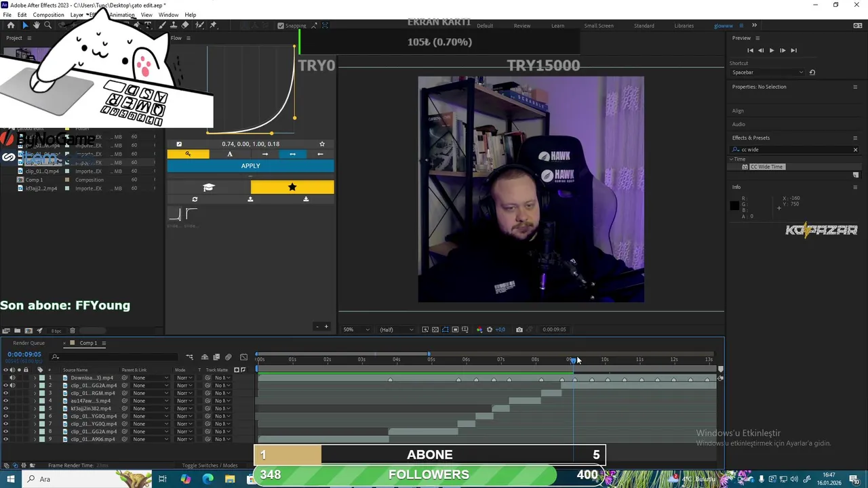
Task: Toggle Snapping checkbox in toolbar
Action: [281, 26]
